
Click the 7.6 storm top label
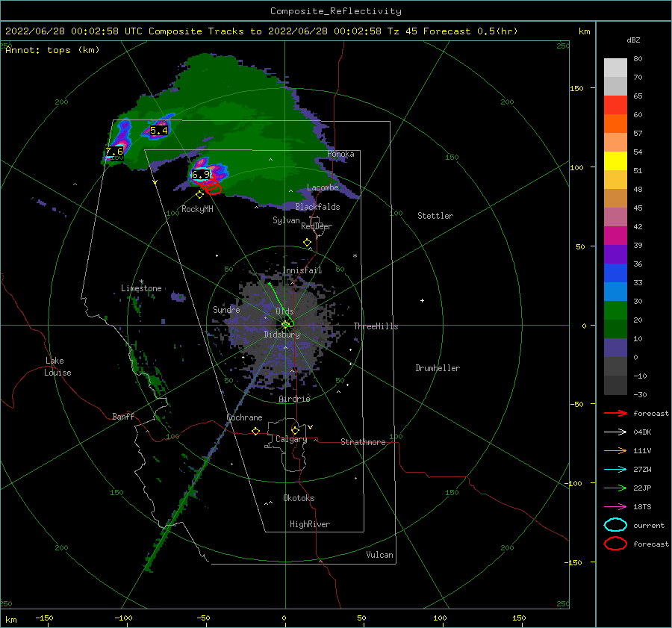[x=114, y=152]
